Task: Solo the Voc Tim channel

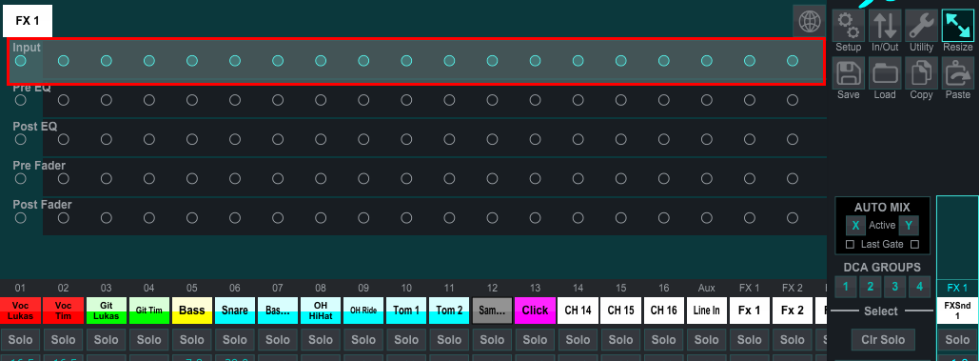Action: [63, 340]
